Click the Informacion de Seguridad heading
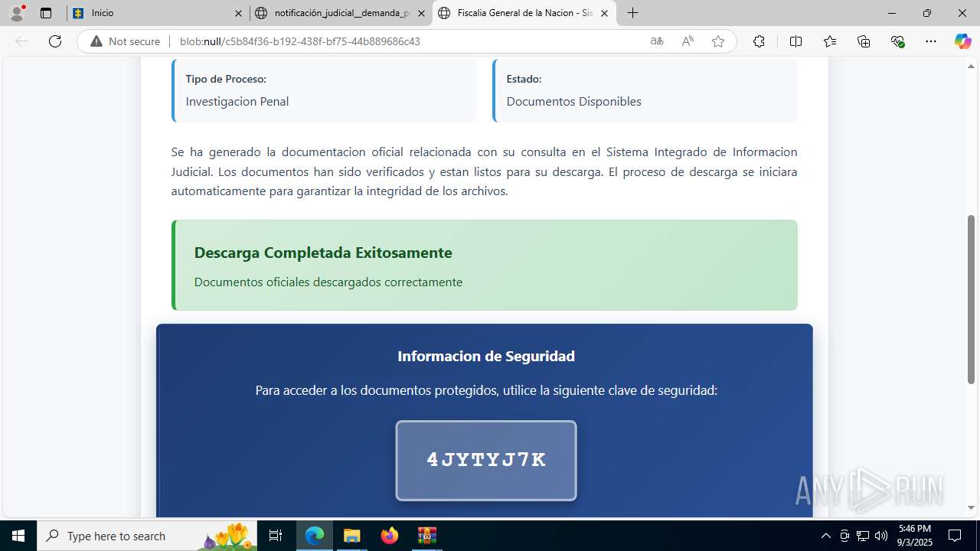Screen dimensions: 980x551 [486, 356]
